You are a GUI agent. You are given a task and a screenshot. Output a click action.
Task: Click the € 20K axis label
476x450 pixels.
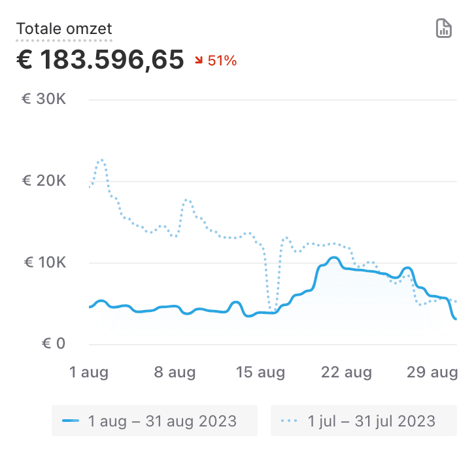46,181
